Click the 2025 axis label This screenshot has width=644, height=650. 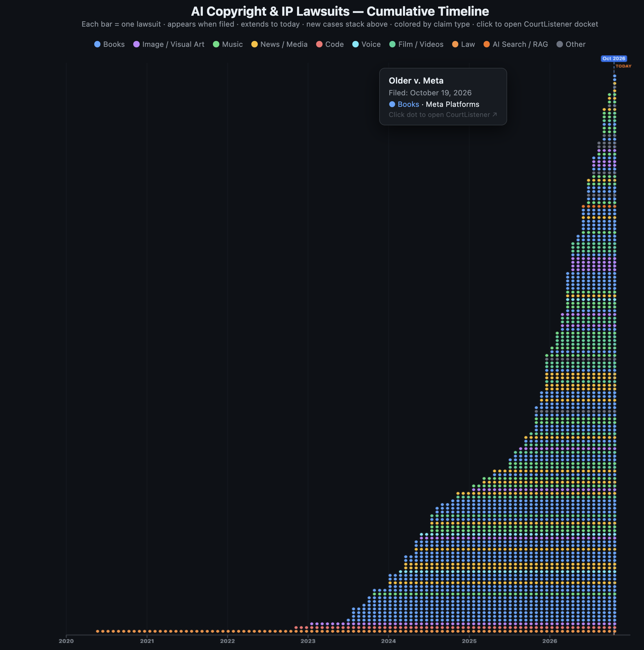click(x=469, y=641)
